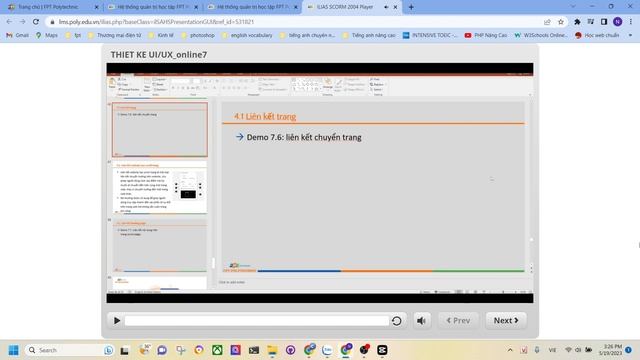Open the fpt bookmarks folder
This screenshot has height=360, width=640.
tap(73, 36)
